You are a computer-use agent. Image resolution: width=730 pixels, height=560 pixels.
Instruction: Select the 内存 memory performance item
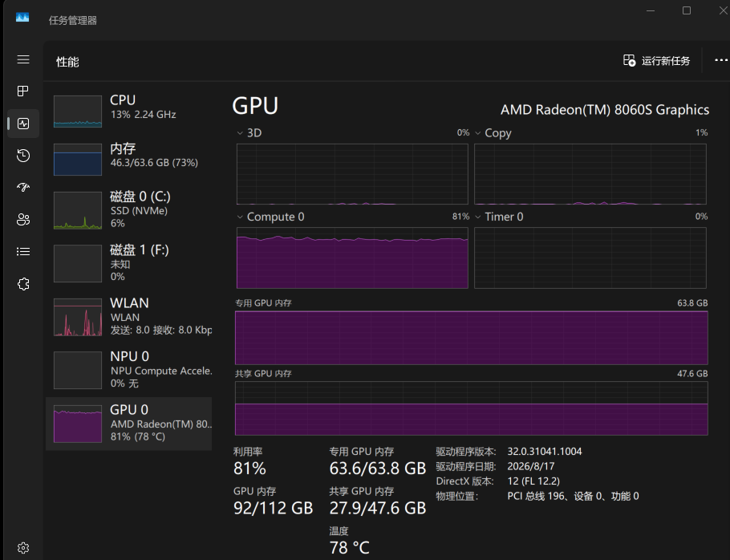[x=129, y=159]
